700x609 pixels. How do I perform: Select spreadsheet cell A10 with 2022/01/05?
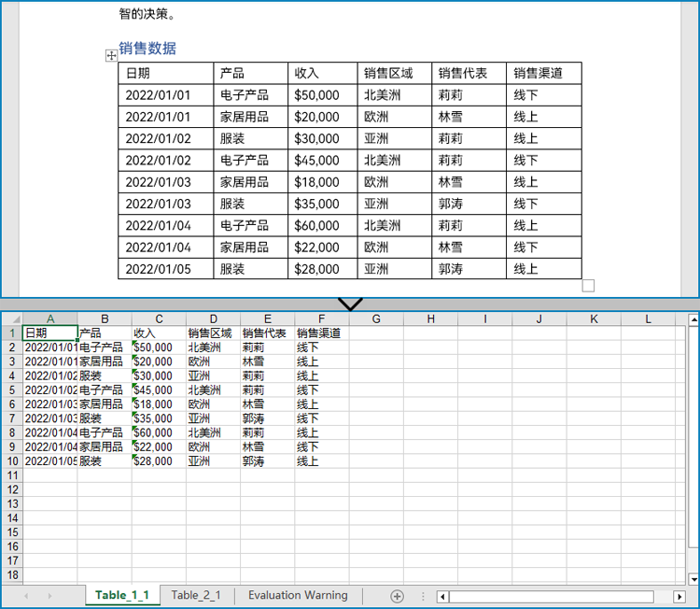[x=50, y=461]
